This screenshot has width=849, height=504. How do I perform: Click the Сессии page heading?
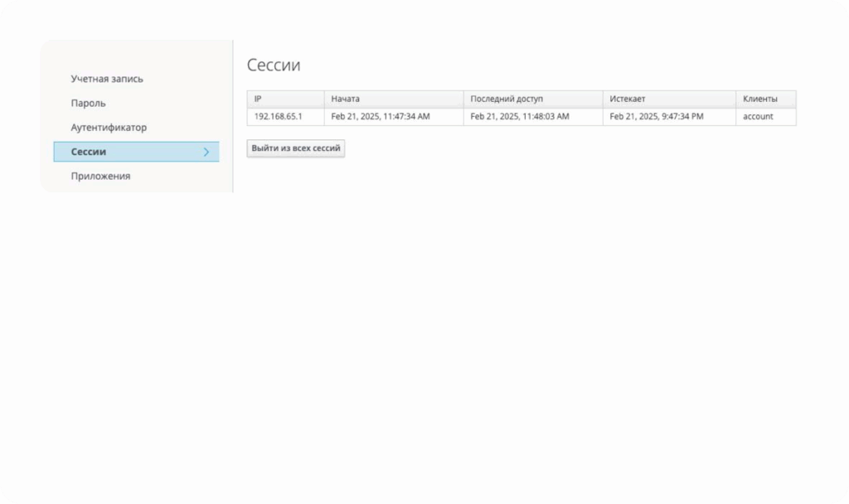click(274, 65)
